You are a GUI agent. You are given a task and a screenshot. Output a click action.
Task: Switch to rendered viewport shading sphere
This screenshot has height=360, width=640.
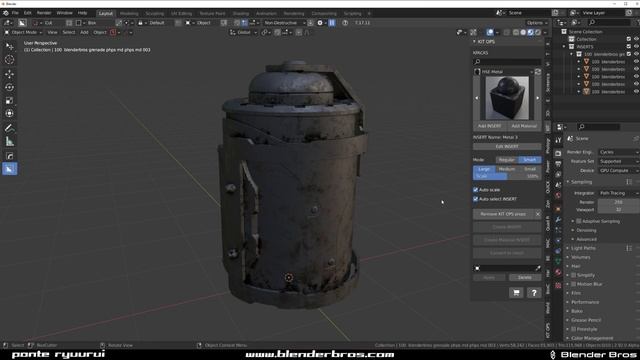(x=538, y=32)
